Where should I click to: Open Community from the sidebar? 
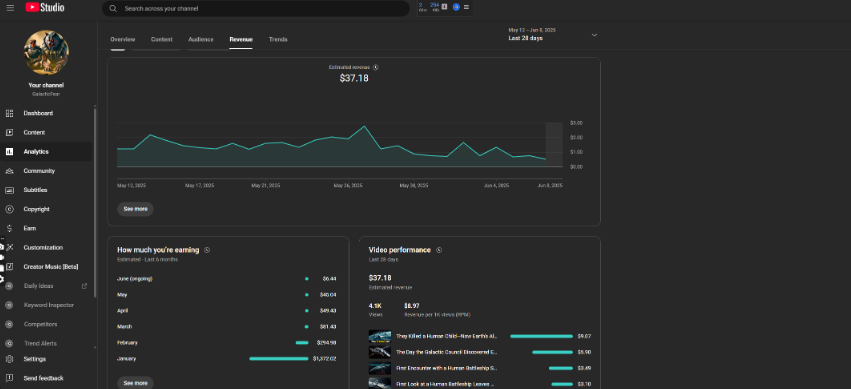tap(39, 171)
